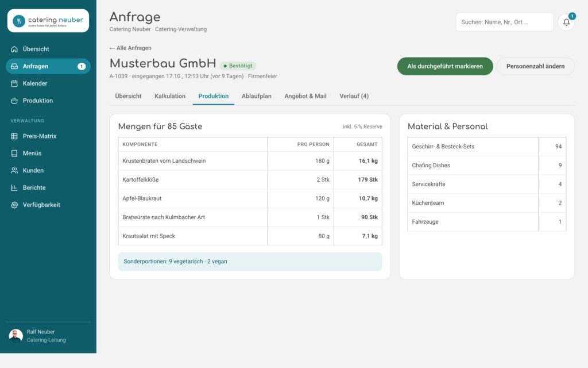Click the inkl. 5 % Reserve note
This screenshot has height=368, width=588.
(362, 127)
